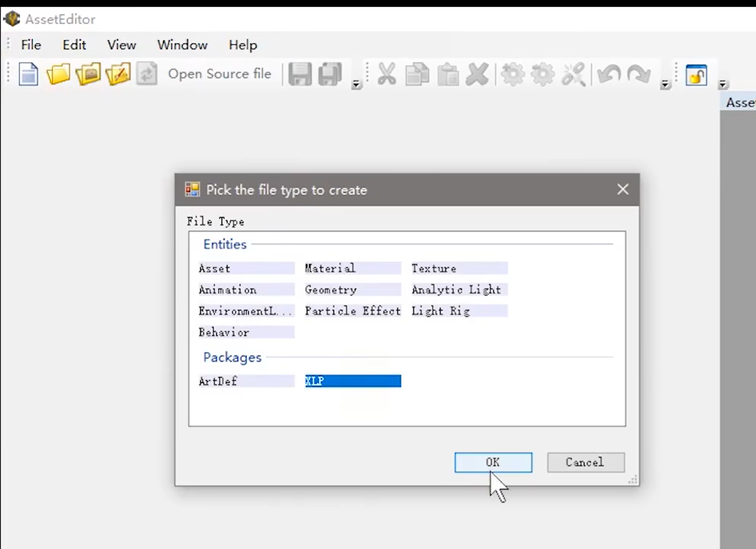Viewport: 756px width, 549px height.
Task: Redo with the curved right arrow
Action: point(638,74)
